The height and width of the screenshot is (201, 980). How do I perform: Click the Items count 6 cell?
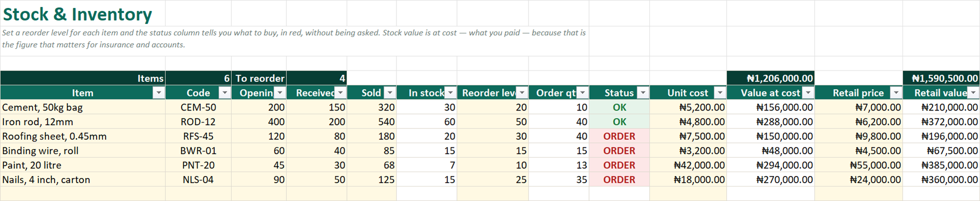[x=198, y=78]
